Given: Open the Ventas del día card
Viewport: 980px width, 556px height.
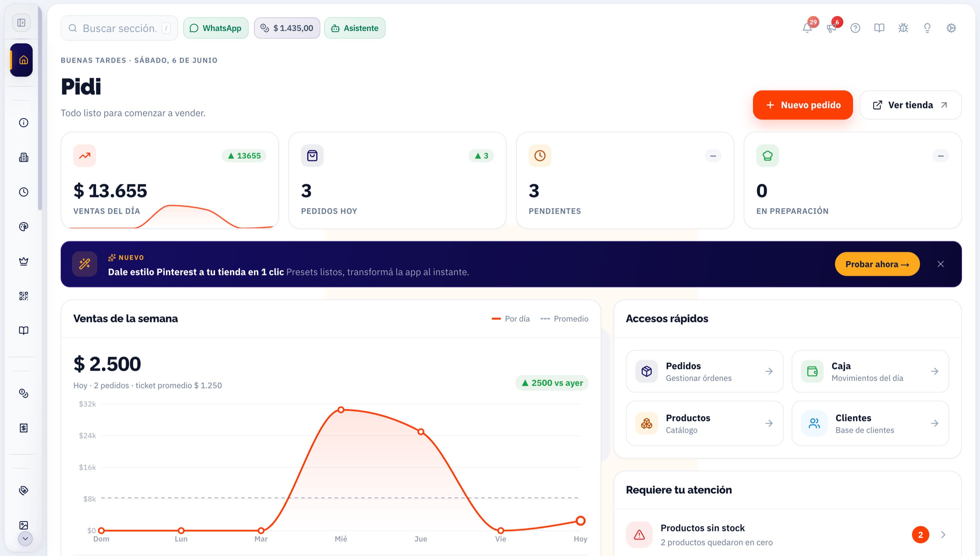Looking at the screenshot, I should tap(170, 181).
